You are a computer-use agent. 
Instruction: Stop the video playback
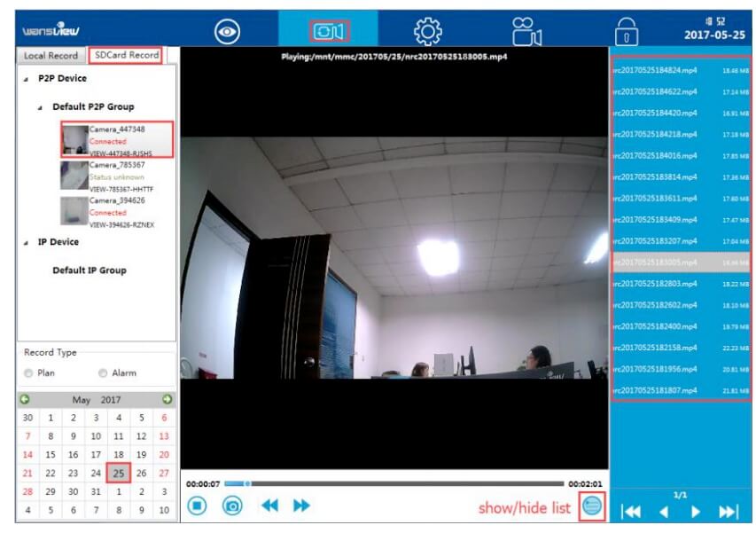click(x=197, y=506)
